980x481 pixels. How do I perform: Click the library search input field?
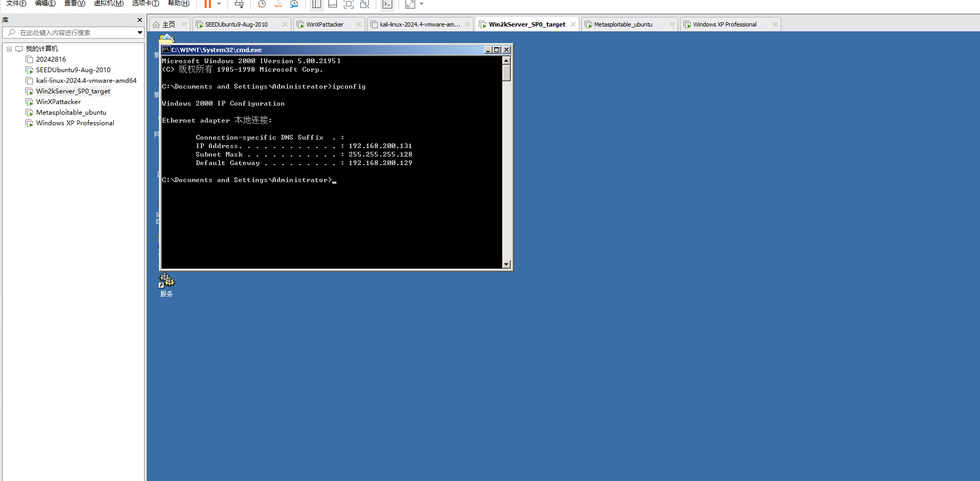coord(70,33)
